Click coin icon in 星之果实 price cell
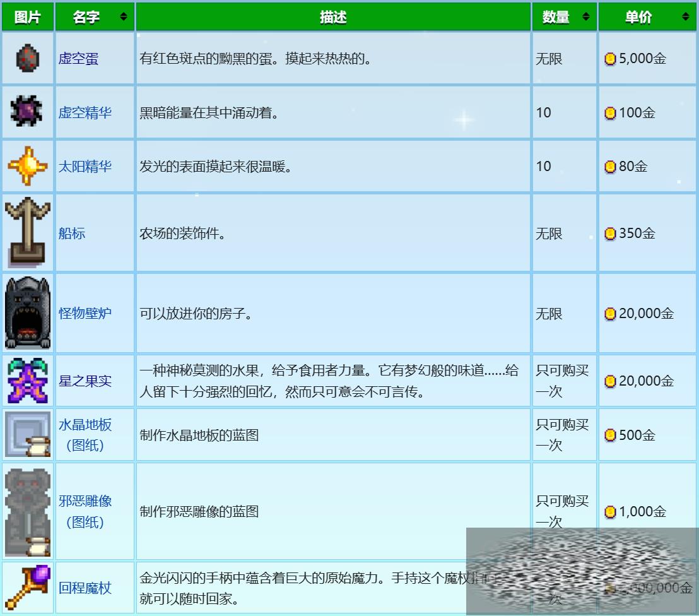The image size is (699, 616). point(610,381)
